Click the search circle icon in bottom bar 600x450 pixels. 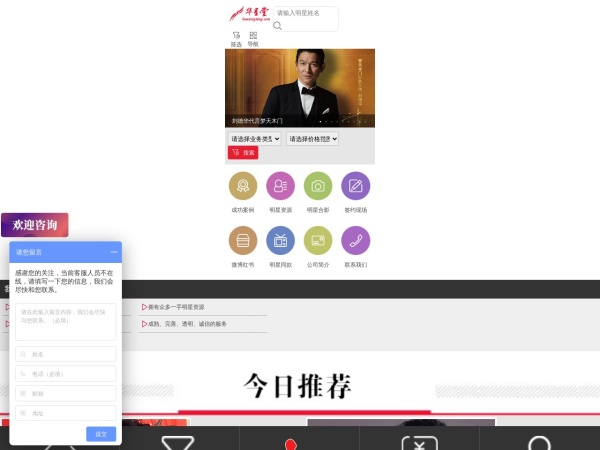tap(540, 443)
